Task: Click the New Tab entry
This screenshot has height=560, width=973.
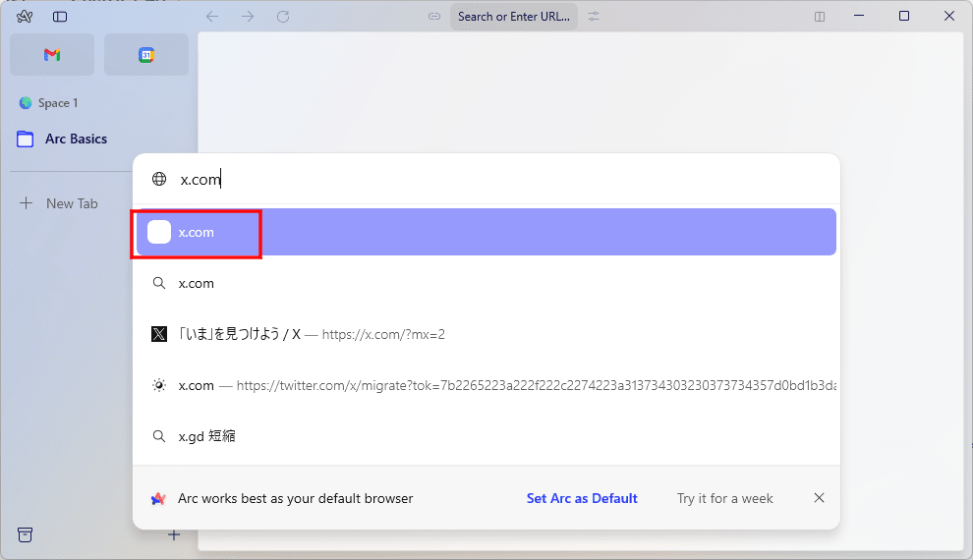Action: 59,203
